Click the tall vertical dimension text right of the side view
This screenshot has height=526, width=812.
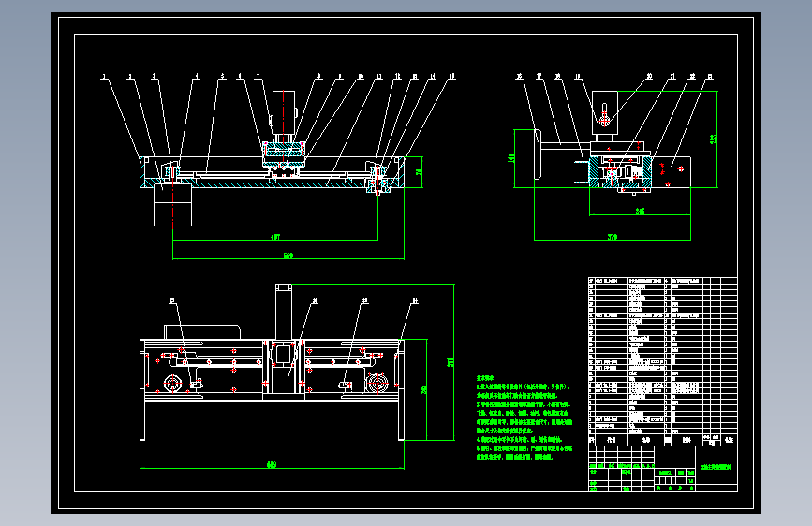tap(714, 139)
